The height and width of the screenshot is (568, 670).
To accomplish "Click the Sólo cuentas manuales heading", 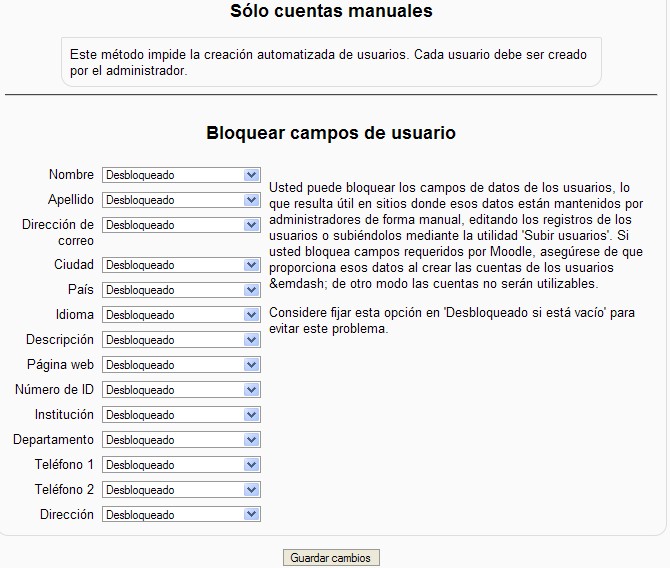I will [331, 12].
